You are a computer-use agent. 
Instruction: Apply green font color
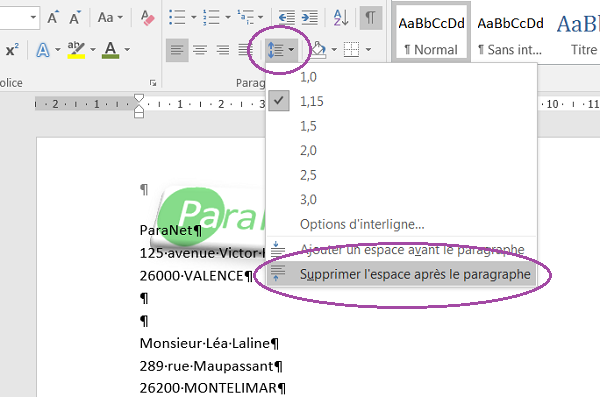[x=111, y=50]
